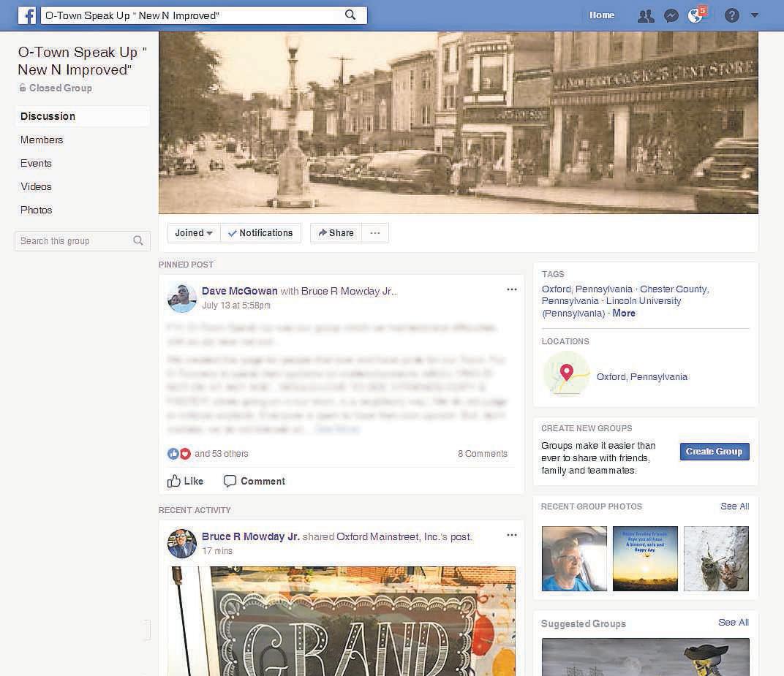Screen dimensions: 784x676
Task: Open Friend Requests icon
Action: tap(646, 16)
